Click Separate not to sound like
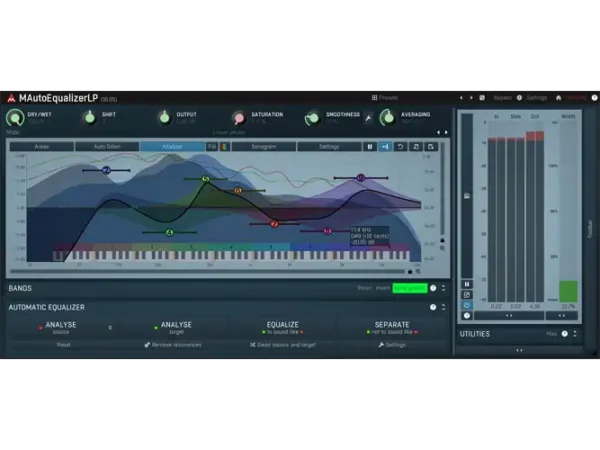 (392, 328)
